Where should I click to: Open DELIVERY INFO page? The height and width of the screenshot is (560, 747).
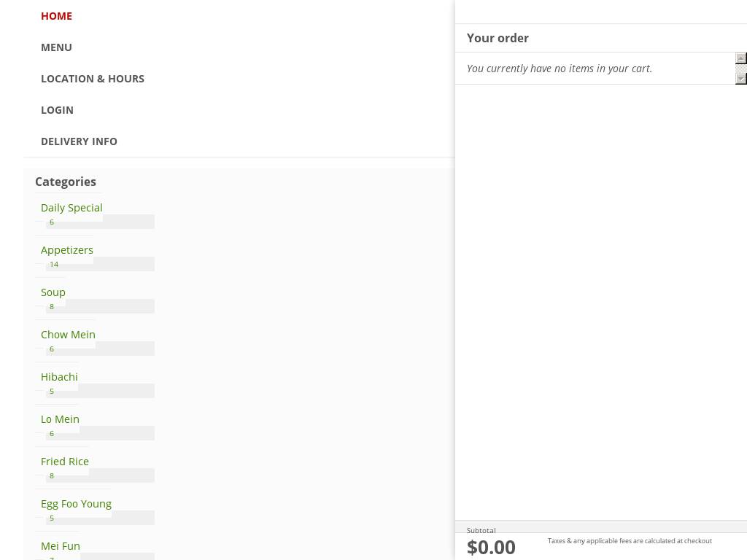tap(79, 141)
